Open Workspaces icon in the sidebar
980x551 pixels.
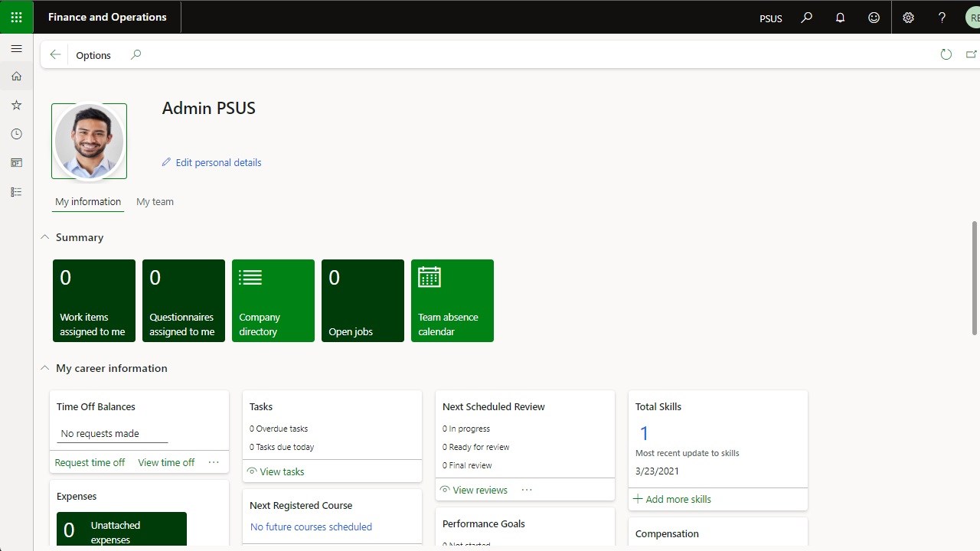coord(16,163)
